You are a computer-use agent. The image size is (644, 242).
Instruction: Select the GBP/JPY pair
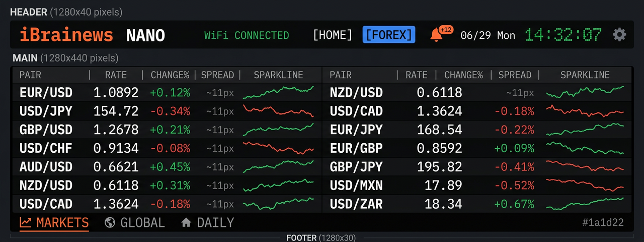(x=356, y=167)
